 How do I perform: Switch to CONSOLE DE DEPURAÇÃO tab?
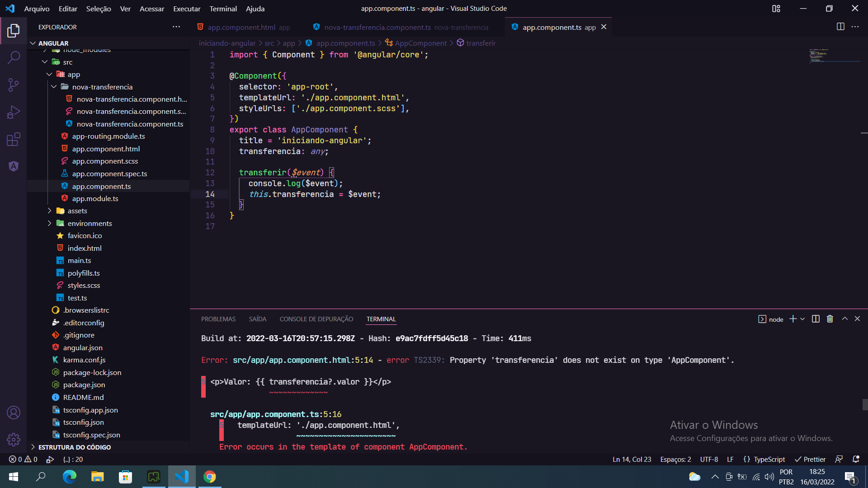(x=316, y=319)
